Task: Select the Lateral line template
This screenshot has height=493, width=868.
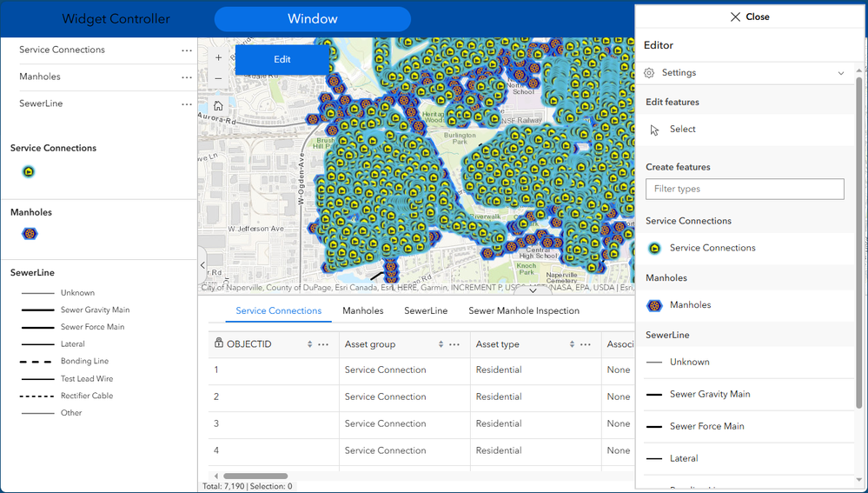Action: tap(750, 459)
